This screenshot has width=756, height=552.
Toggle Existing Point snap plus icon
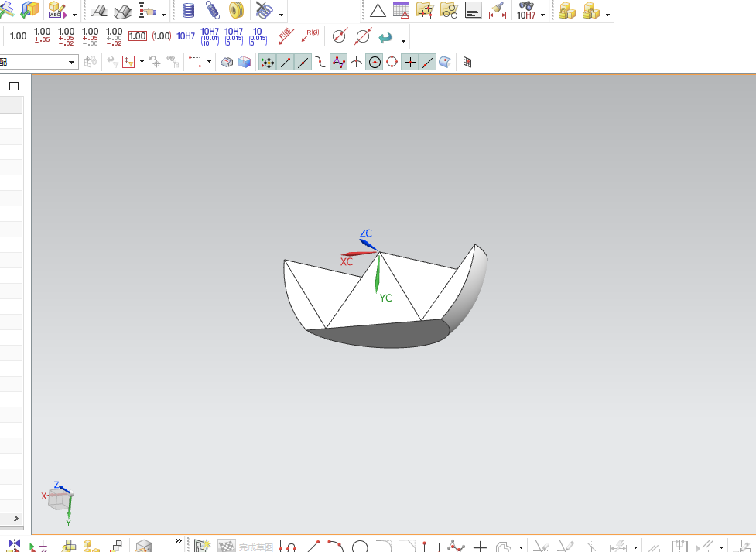410,62
